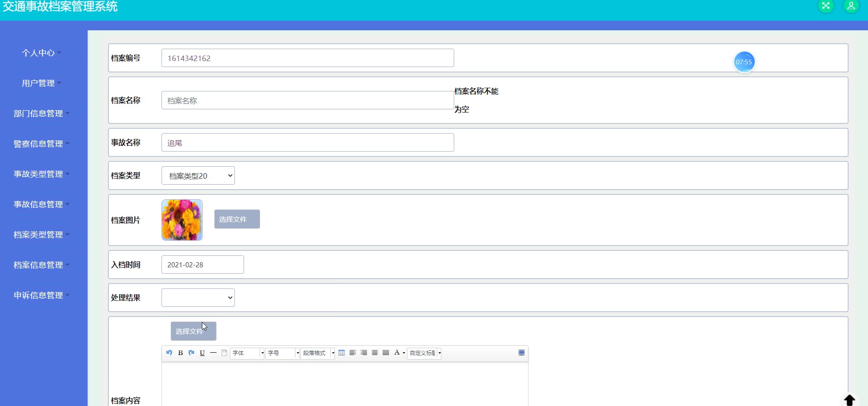Insert a horizontal rule in the editor

[213, 353]
